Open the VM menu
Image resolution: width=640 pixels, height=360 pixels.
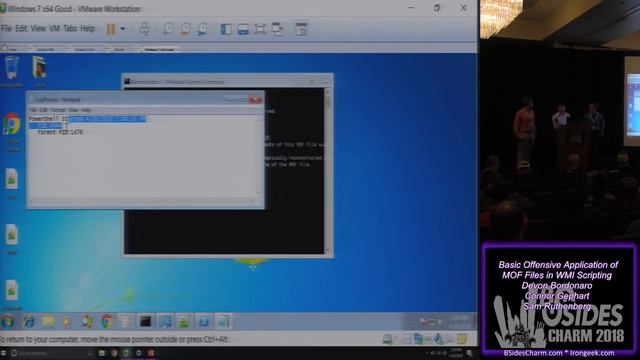(x=54, y=29)
